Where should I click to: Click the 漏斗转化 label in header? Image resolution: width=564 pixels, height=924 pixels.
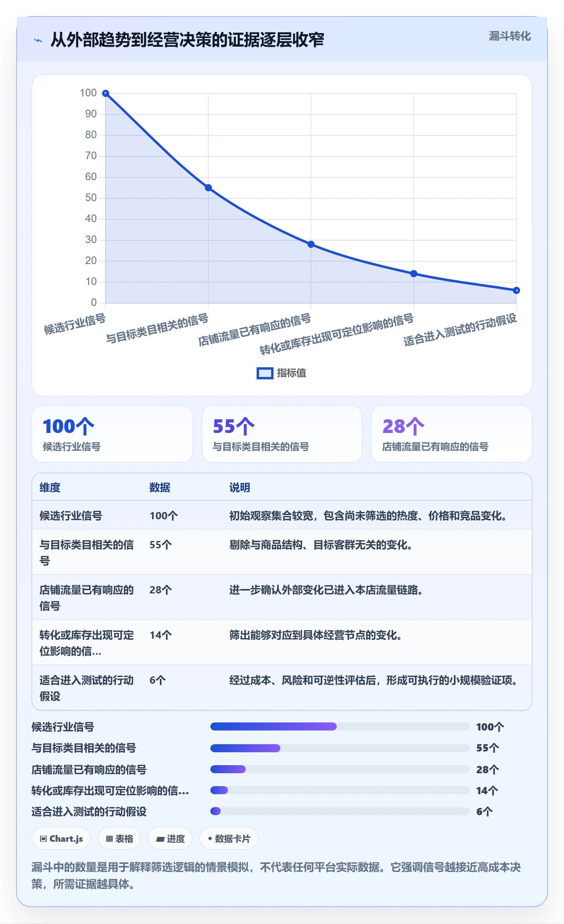[x=510, y=36]
